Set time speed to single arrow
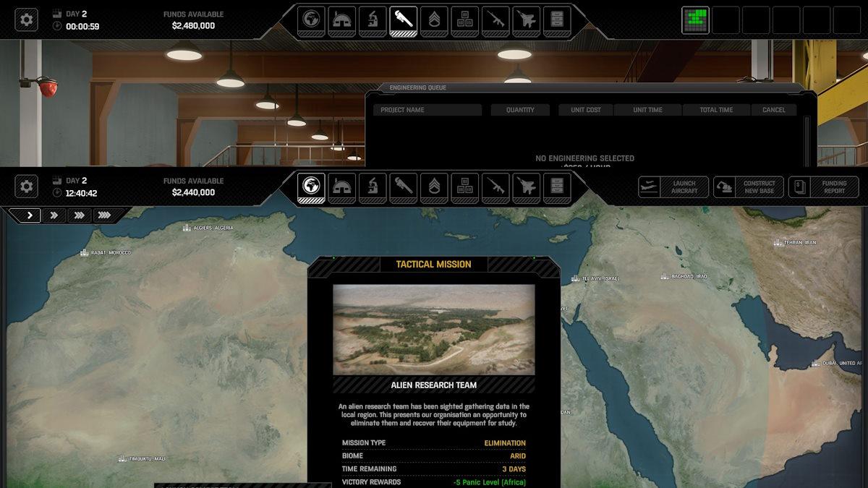Image resolution: width=868 pixels, height=488 pixels. [x=29, y=215]
